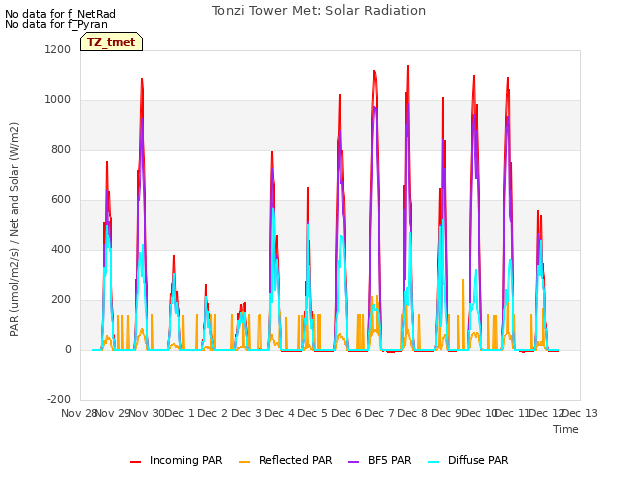Click the y-axis label PAR / Net and Solar
The height and width of the screenshot is (480, 640).
pos(14,229)
